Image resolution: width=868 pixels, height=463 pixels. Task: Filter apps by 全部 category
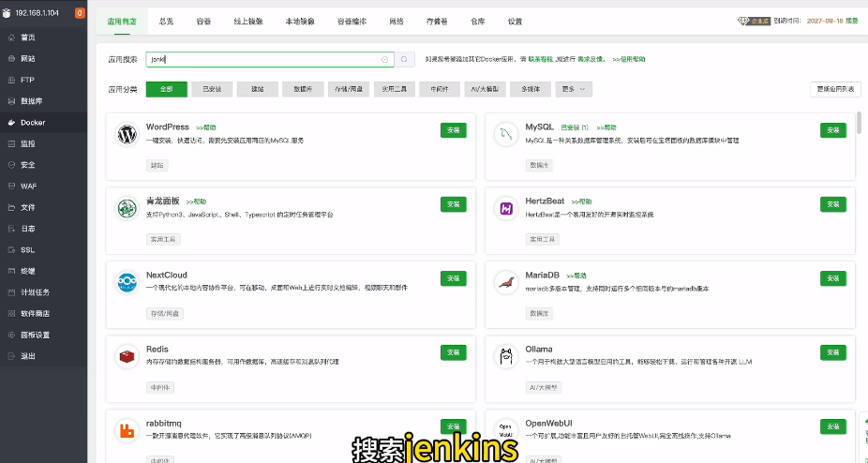coord(167,89)
